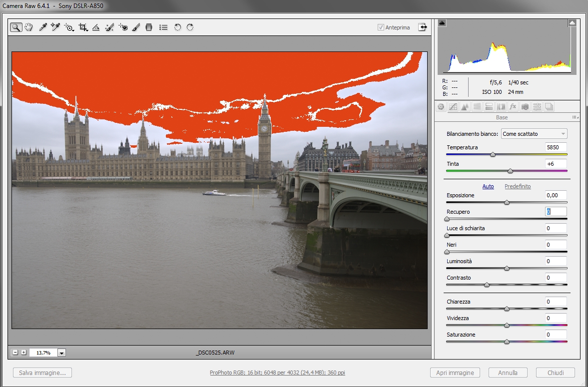The width and height of the screenshot is (588, 387).
Task: Switch to the Presets panel tab
Action: 537,107
